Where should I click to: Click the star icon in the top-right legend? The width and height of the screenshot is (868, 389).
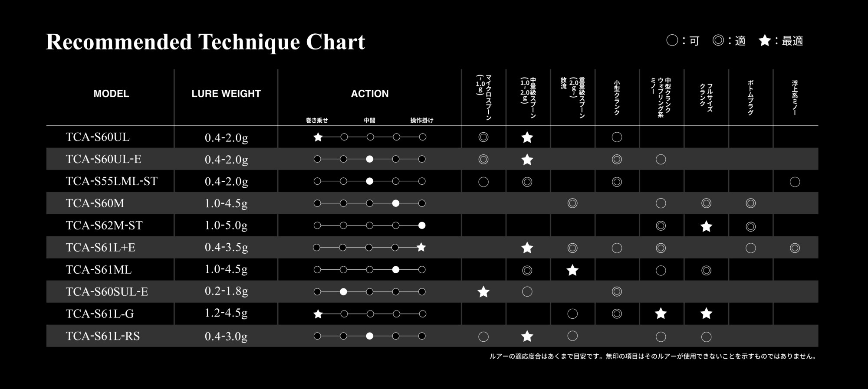click(764, 41)
